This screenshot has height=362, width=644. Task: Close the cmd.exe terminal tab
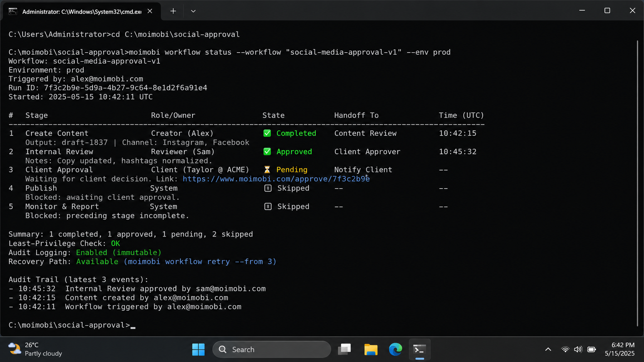point(150,11)
